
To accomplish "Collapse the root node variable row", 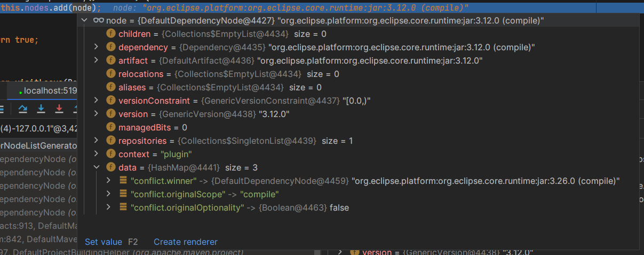I will (84, 20).
